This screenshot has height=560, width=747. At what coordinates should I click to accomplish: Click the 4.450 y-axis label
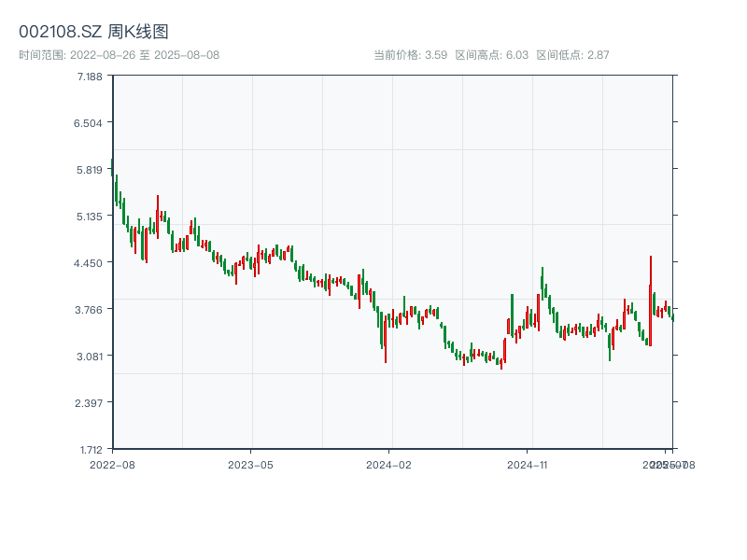coord(91,263)
